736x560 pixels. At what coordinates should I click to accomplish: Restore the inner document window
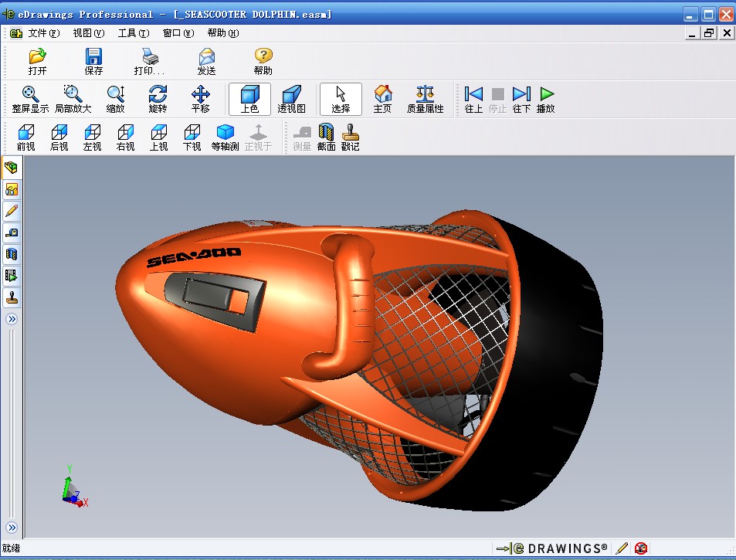pyautogui.click(x=709, y=33)
